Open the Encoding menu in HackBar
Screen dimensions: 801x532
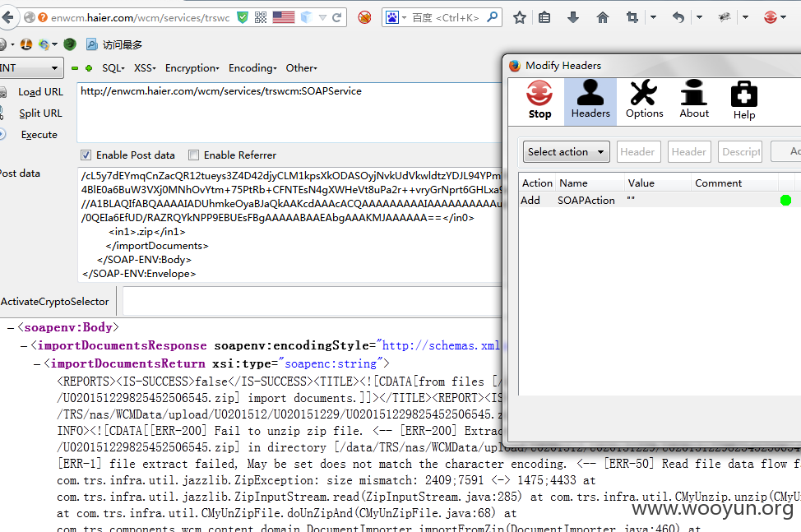coord(252,68)
